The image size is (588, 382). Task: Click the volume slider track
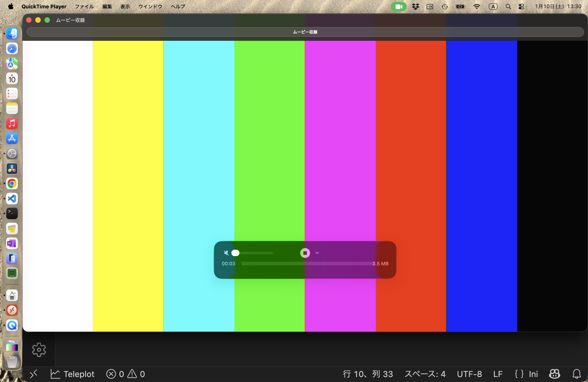[x=257, y=253]
